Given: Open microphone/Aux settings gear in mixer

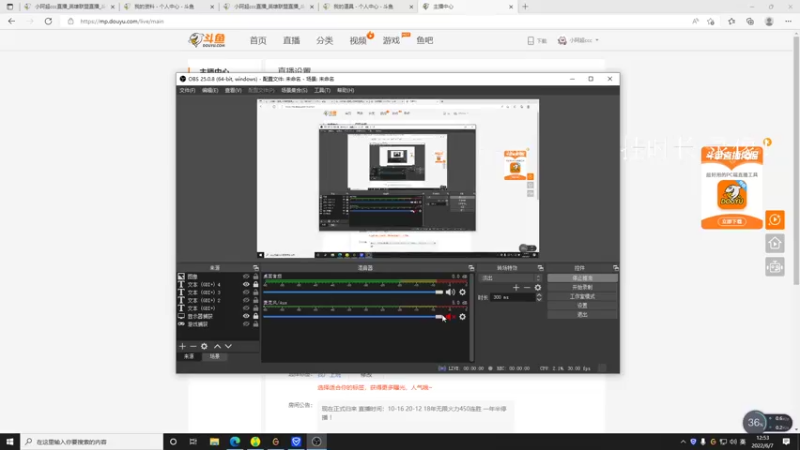Looking at the screenshot, I should (462, 317).
